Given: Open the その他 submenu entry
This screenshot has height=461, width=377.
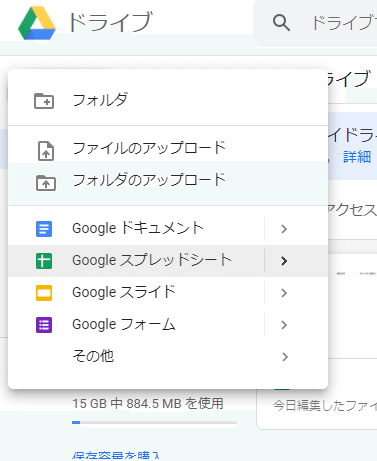Looking at the screenshot, I should 168,357.
